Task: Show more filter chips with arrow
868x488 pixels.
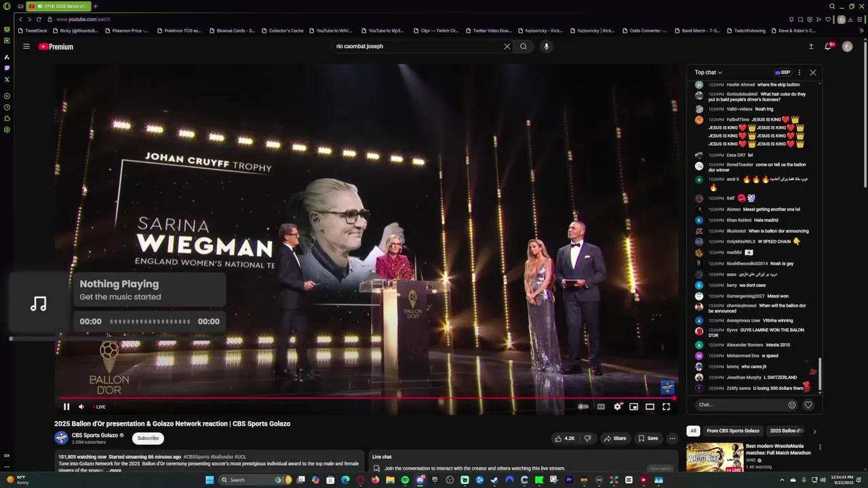Action: click(x=814, y=431)
